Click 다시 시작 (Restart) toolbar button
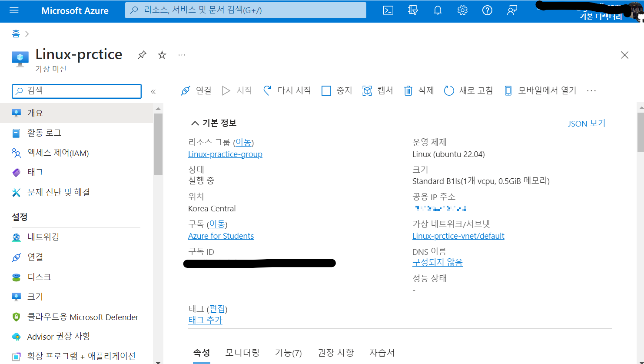This screenshot has width=644, height=364. click(x=287, y=90)
